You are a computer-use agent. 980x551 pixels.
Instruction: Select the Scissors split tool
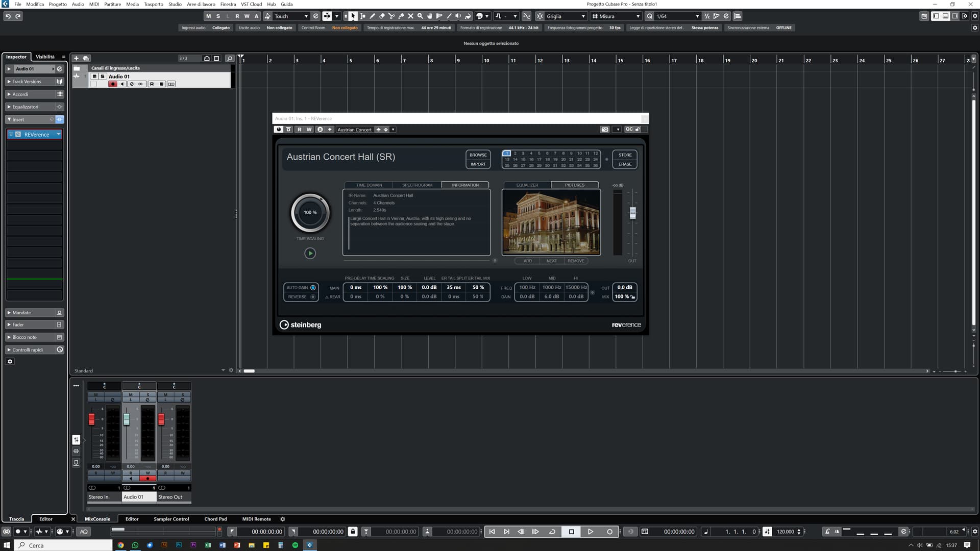391,16
